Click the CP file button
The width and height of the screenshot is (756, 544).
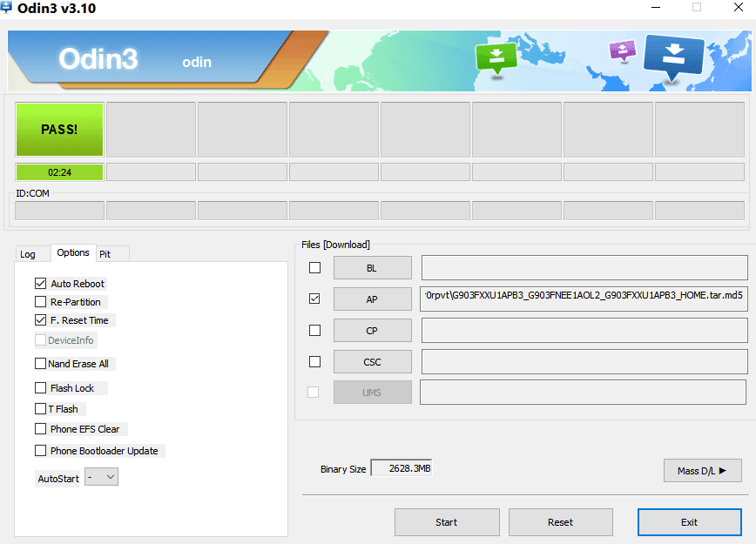coord(373,331)
